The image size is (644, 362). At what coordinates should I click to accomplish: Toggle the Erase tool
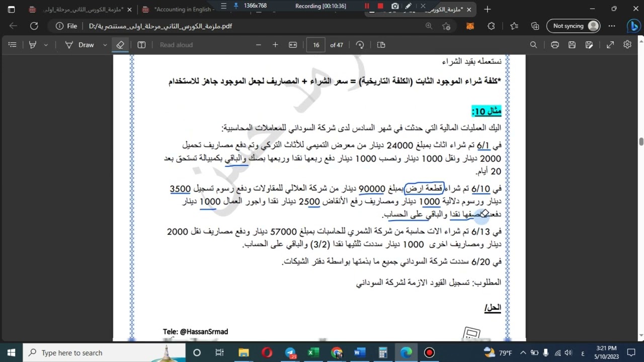pos(120,45)
